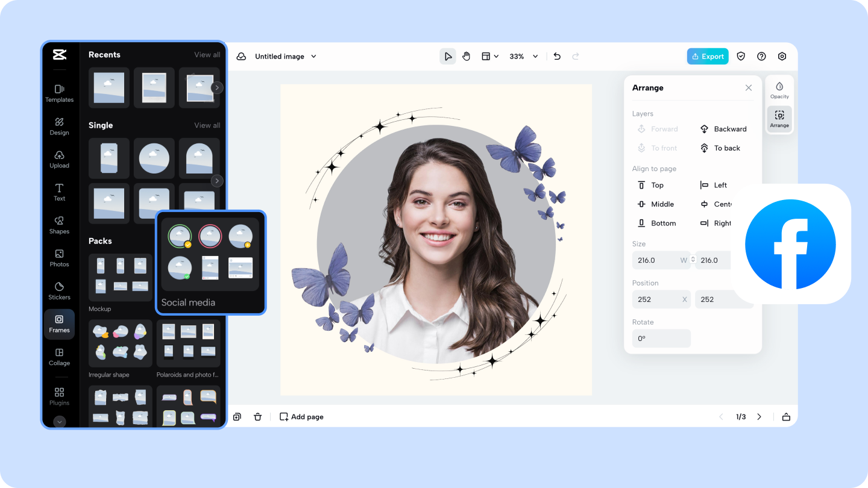
Task: Click View all next to Recents
Action: point(207,54)
